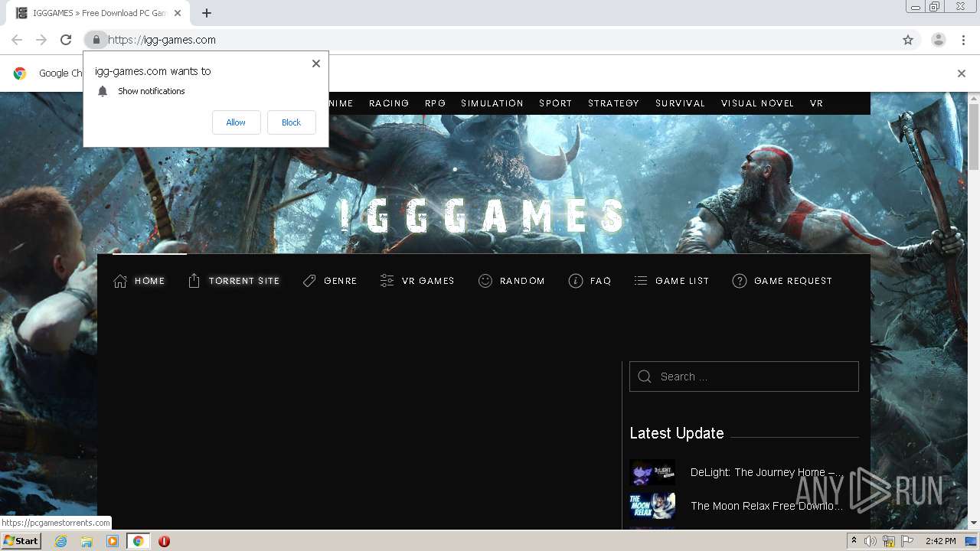View site info via the padlock icon
This screenshot has height=551, width=980.
[x=96, y=40]
